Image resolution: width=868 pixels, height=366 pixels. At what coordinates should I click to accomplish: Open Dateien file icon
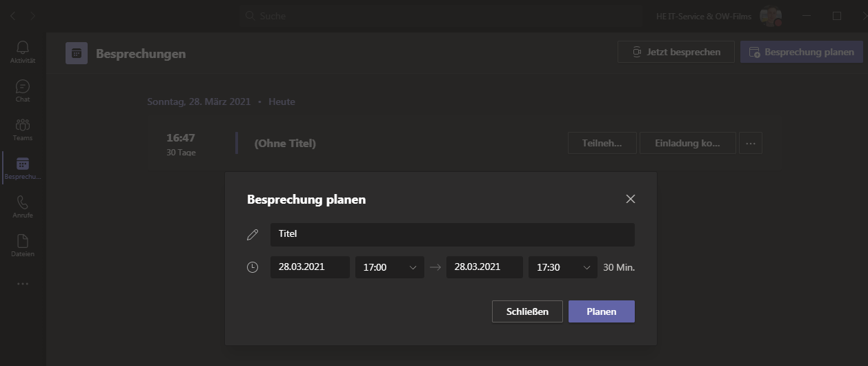(x=23, y=244)
